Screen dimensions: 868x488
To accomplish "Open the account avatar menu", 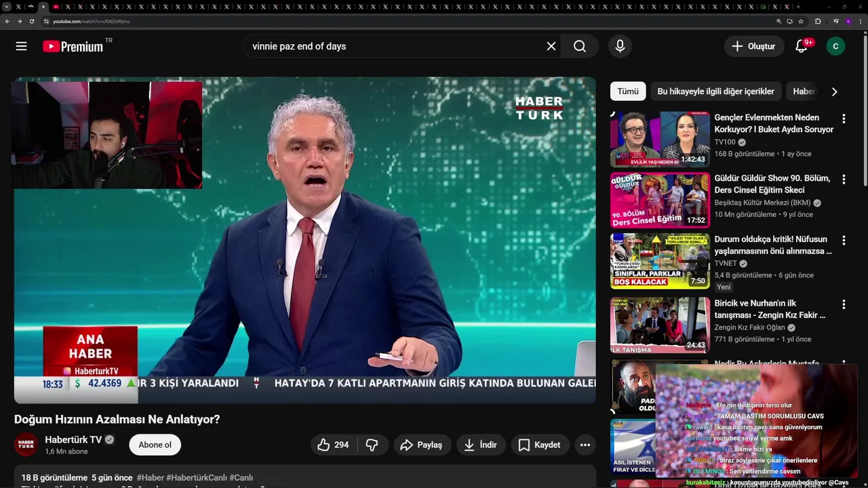I will [x=835, y=46].
